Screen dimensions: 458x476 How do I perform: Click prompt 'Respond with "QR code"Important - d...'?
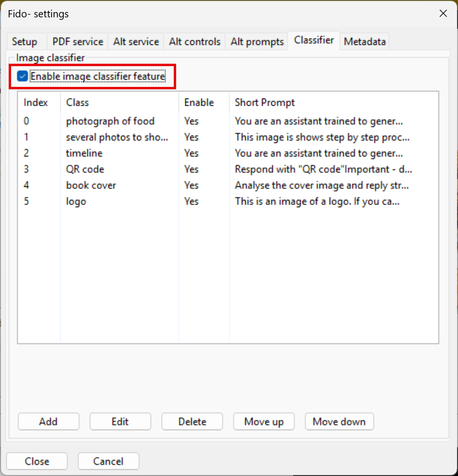pos(323,169)
